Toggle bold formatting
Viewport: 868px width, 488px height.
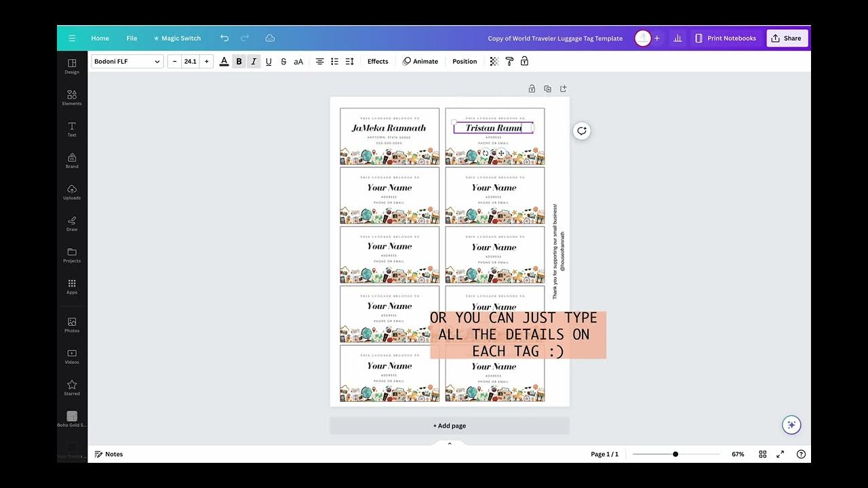point(239,62)
